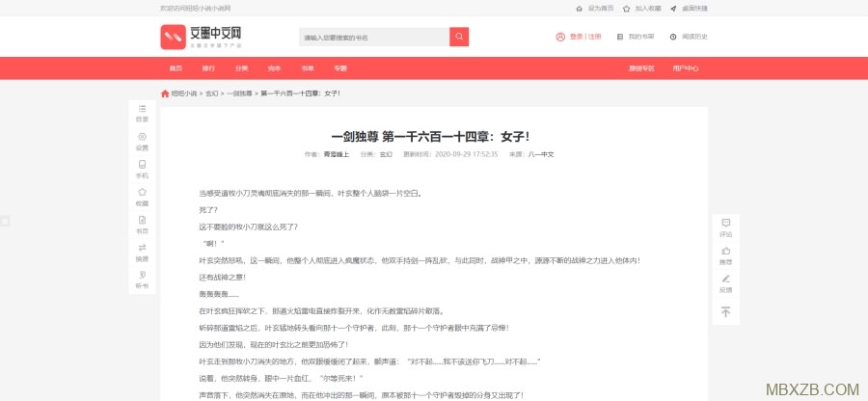Viewport: 868px width, 401px height.
Task: Start 听书 audio listening icon
Action: click(x=143, y=275)
